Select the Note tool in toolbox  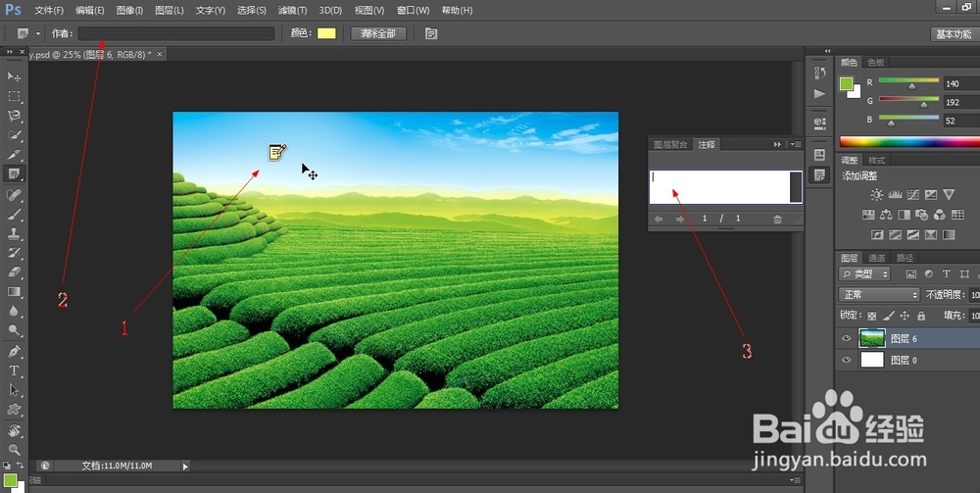[x=14, y=173]
